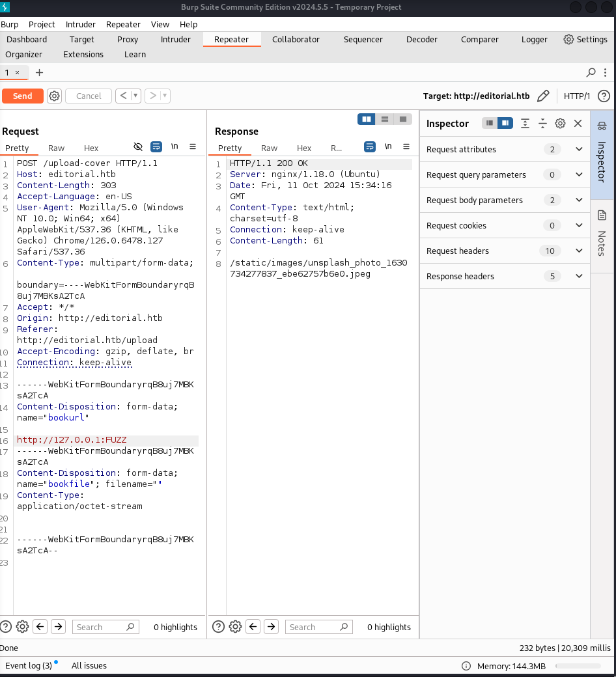Click the memory usage progress bar

(578, 666)
